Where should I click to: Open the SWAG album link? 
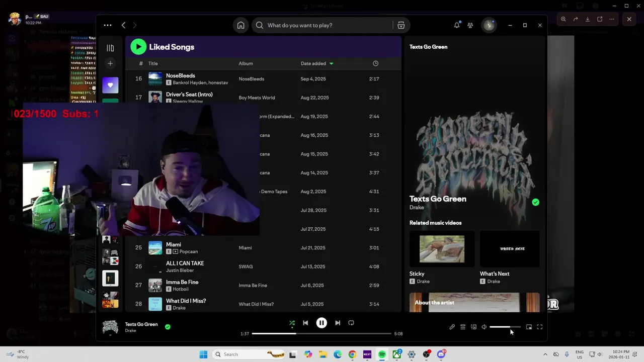[x=246, y=266]
